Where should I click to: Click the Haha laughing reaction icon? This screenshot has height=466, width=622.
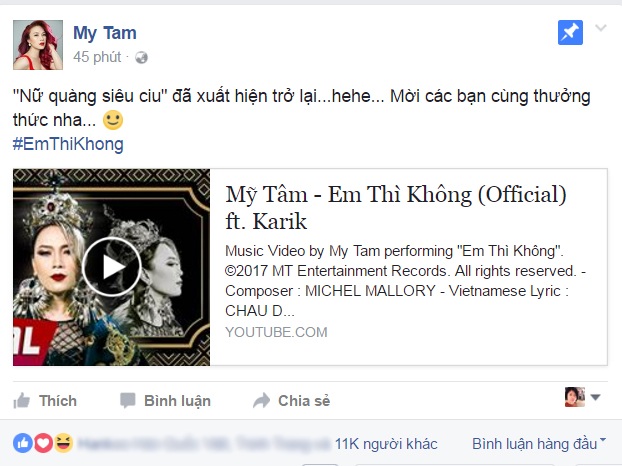click(x=63, y=443)
